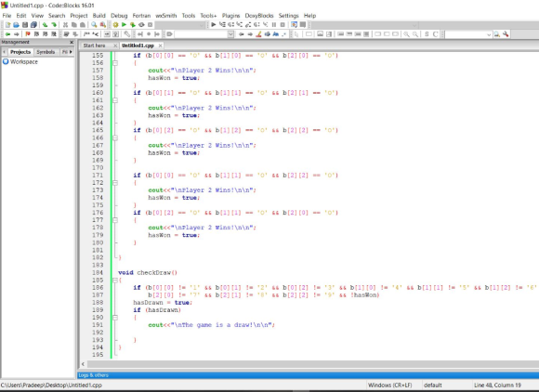
Task: Open the incremental search combo dropdown arrow
Action: click(x=230, y=34)
